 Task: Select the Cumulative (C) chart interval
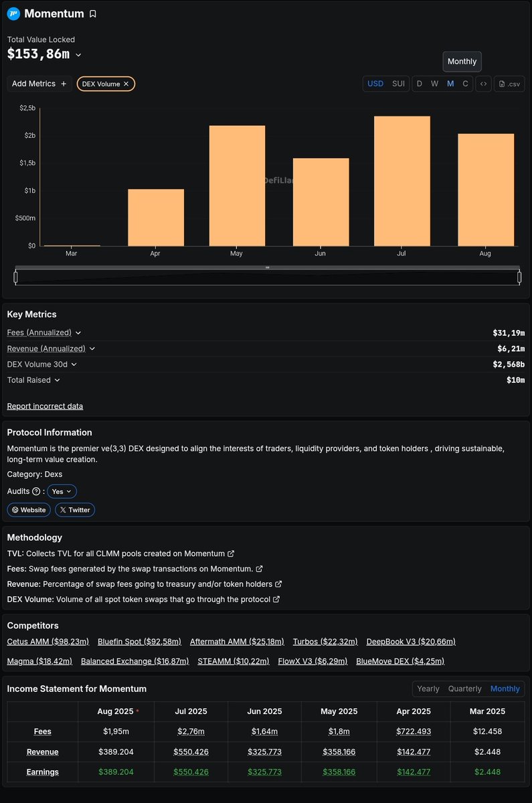[x=466, y=84]
